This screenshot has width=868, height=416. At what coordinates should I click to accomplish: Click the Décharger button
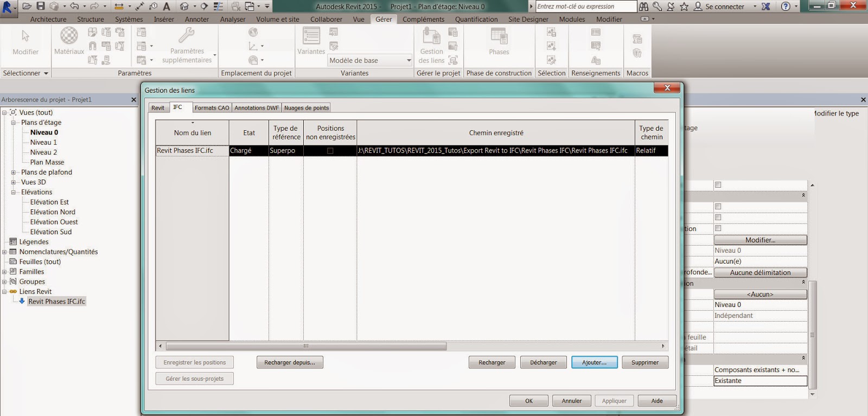tap(544, 362)
